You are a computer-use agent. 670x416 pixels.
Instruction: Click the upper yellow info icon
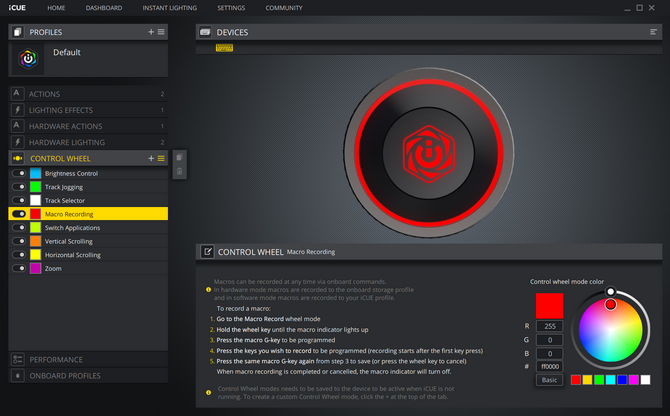point(209,290)
